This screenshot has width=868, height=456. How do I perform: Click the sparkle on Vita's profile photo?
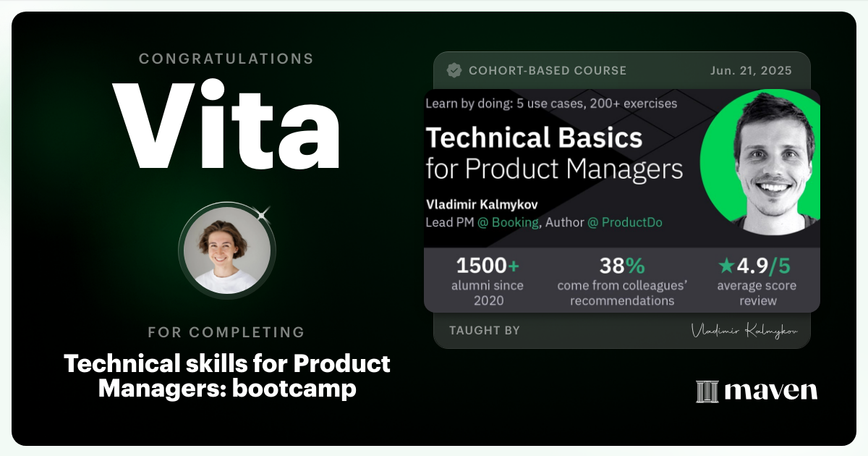tap(262, 214)
